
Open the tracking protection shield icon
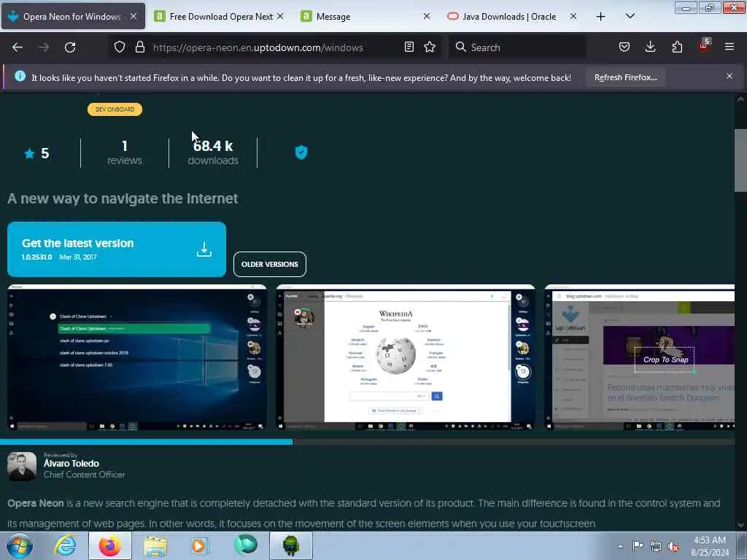(x=120, y=47)
